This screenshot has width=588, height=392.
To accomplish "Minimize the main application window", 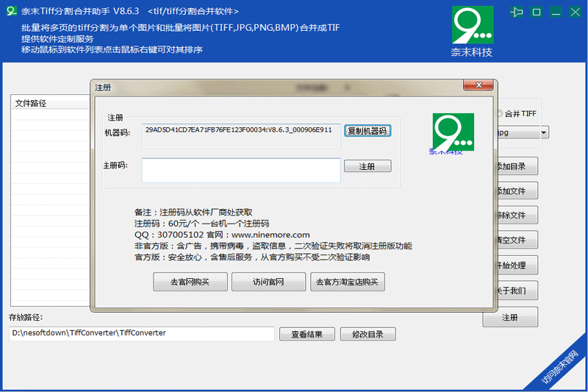I will tap(556, 13).
